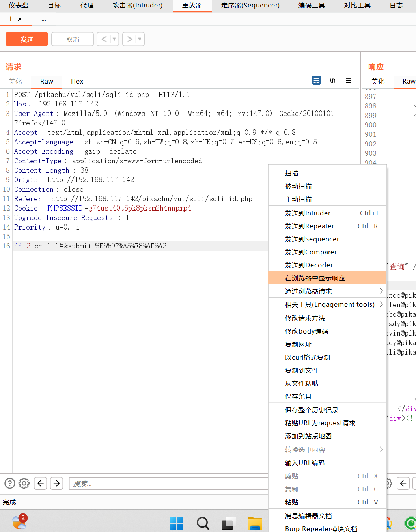Choose 复制网址 in the context menu

coord(327,344)
